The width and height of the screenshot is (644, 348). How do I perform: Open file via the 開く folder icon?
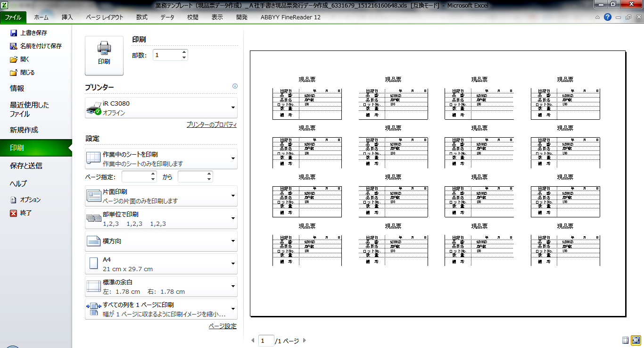(x=14, y=59)
